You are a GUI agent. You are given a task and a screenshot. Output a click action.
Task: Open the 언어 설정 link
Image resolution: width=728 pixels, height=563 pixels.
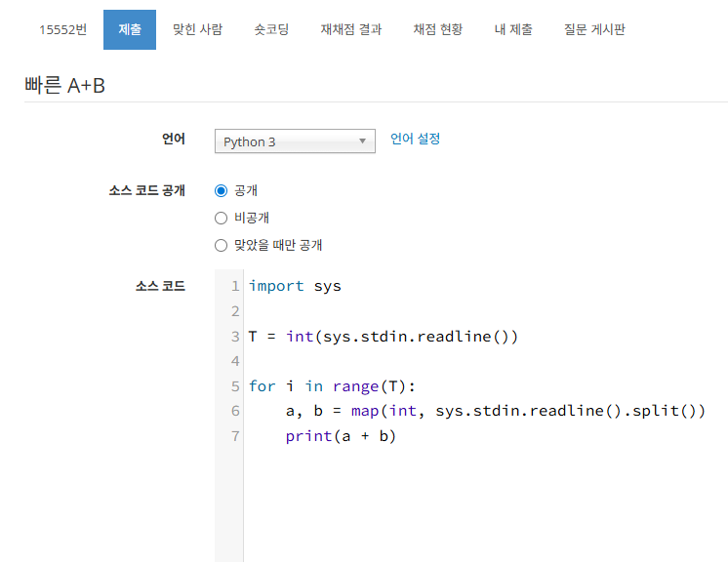tap(415, 139)
